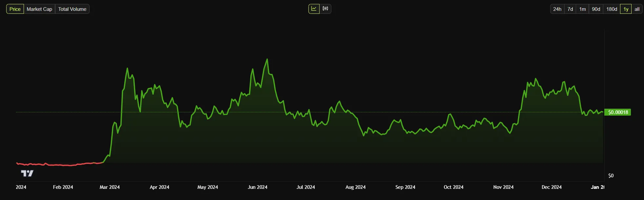The image size is (644, 200).
Task: Switch to line chart view icon
Action: 314,9
